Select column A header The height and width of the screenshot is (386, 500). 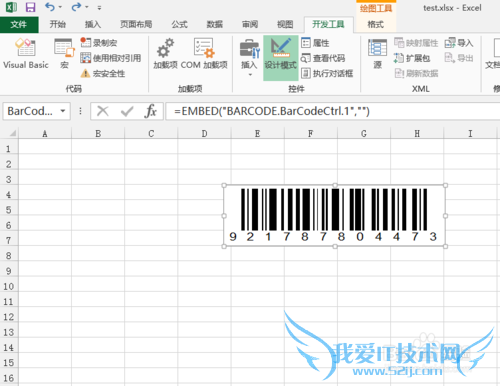point(45,134)
